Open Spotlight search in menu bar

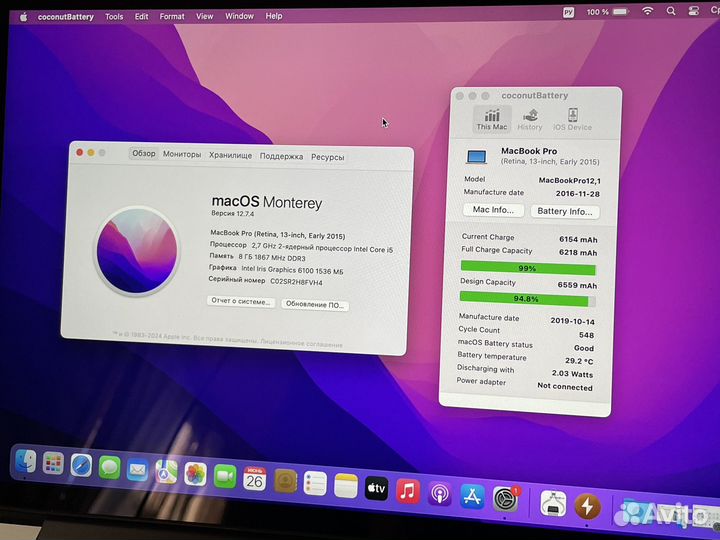671,11
